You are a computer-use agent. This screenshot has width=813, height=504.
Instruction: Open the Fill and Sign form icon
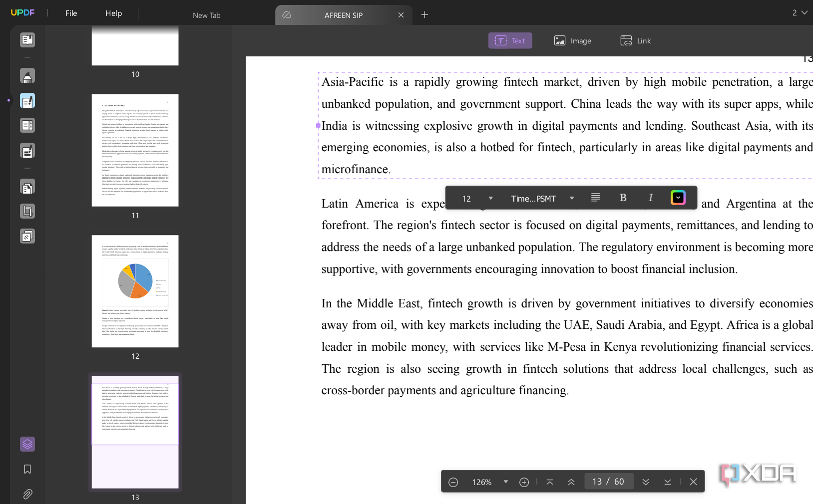(27, 150)
